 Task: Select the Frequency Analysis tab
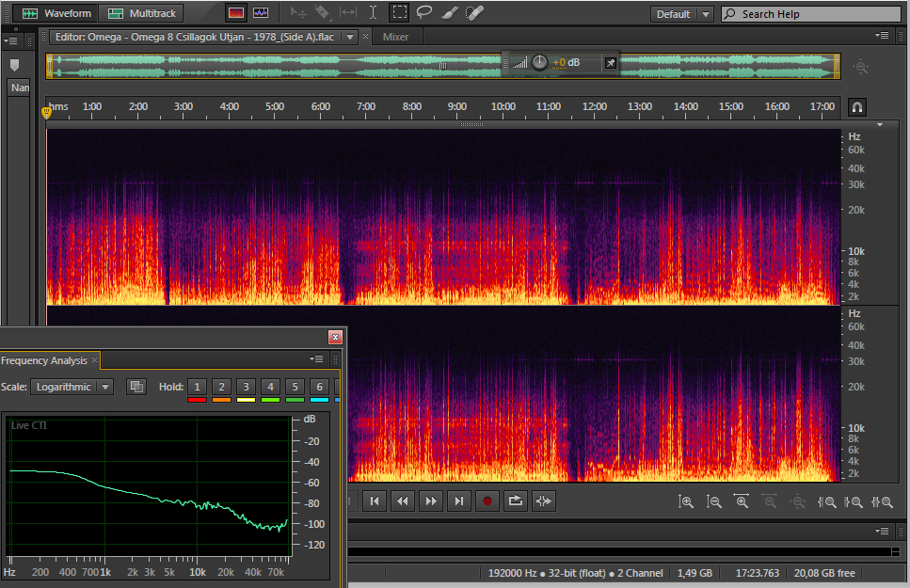(x=44, y=360)
